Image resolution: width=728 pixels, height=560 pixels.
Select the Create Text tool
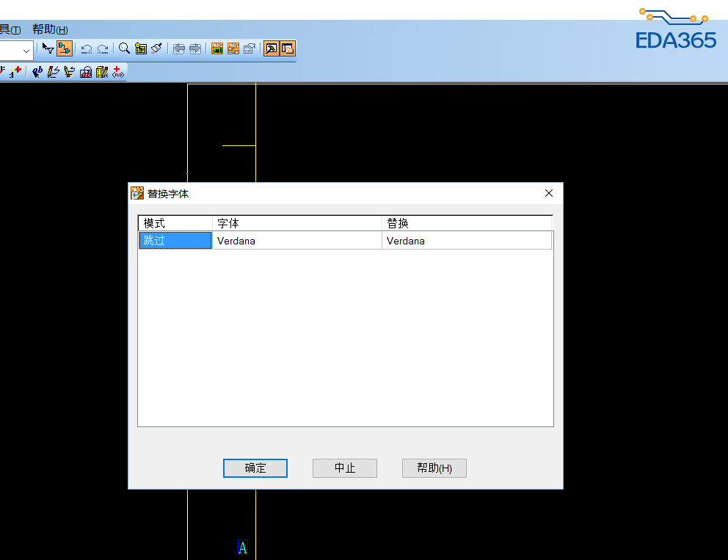click(37, 72)
